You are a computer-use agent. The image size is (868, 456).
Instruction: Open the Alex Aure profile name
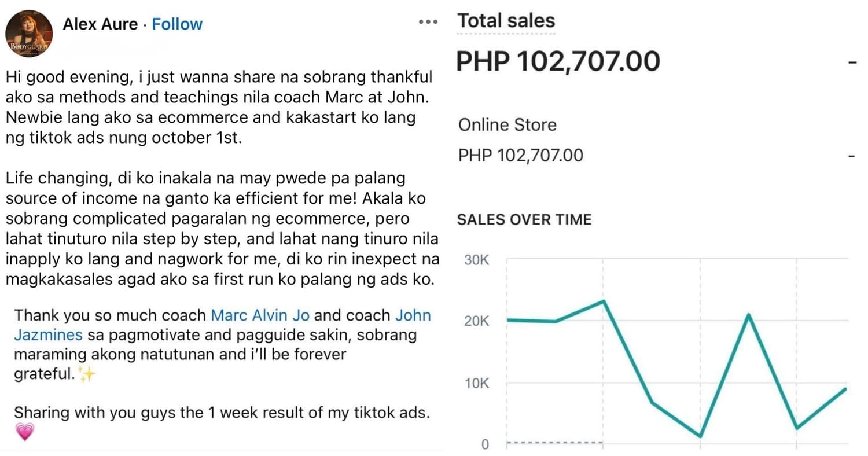(100, 24)
